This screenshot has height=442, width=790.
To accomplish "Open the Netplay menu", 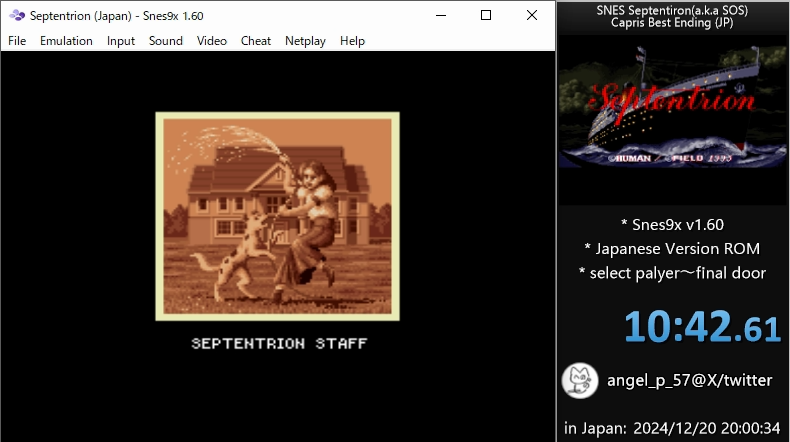I will [x=305, y=41].
